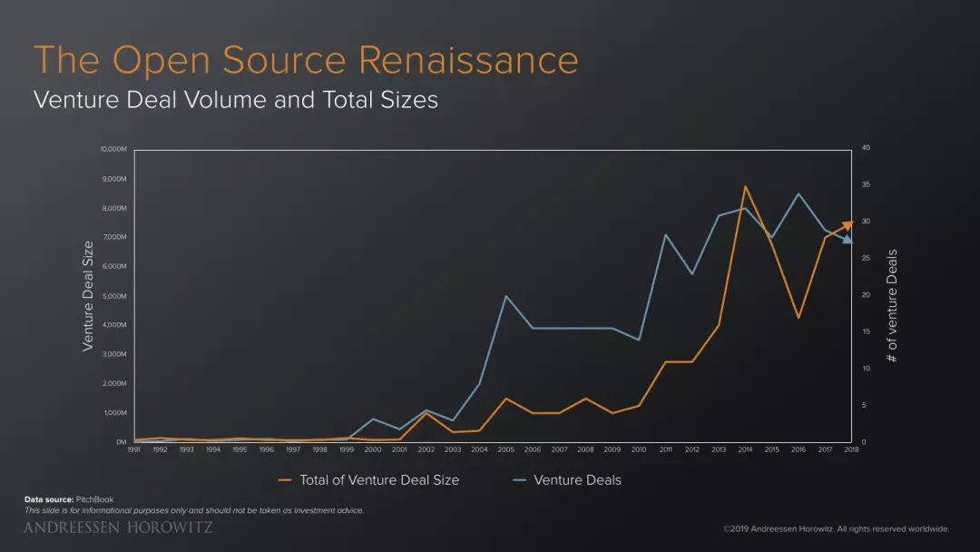Click the blue legend marker for Venture Deals

coord(519,480)
